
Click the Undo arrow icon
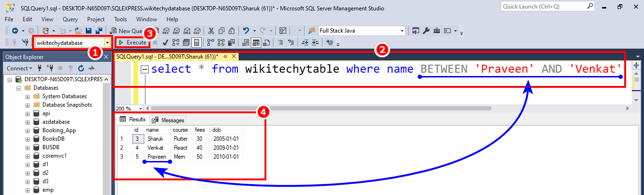[246, 31]
